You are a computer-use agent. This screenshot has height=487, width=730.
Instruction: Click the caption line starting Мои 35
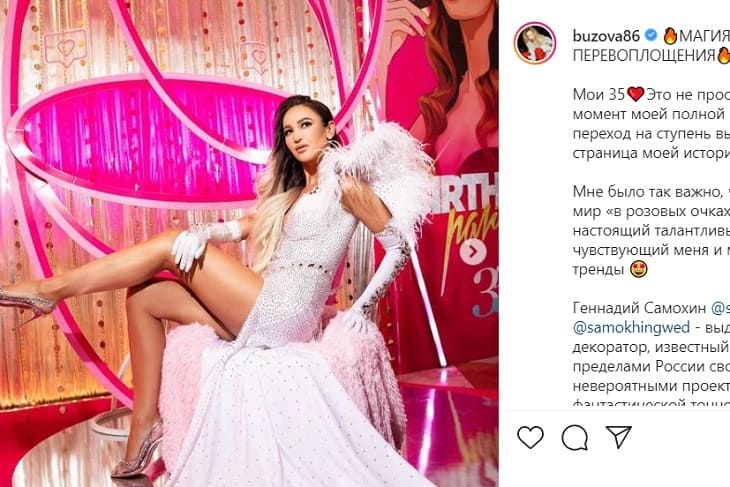[651, 95]
